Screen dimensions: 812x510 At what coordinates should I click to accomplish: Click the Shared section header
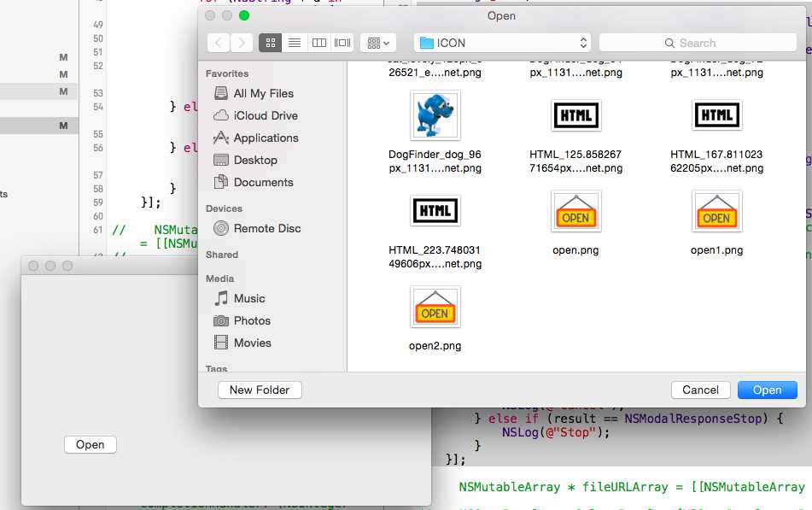[222, 255]
